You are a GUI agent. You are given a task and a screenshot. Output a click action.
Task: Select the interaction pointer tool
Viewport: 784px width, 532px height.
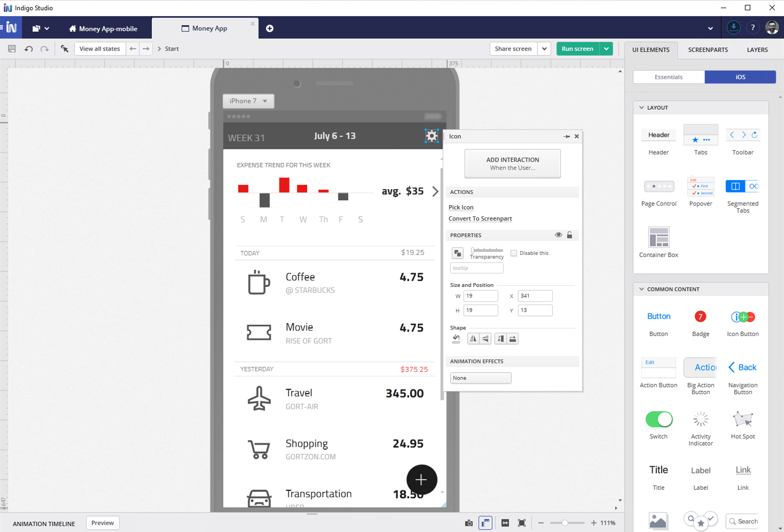point(64,49)
